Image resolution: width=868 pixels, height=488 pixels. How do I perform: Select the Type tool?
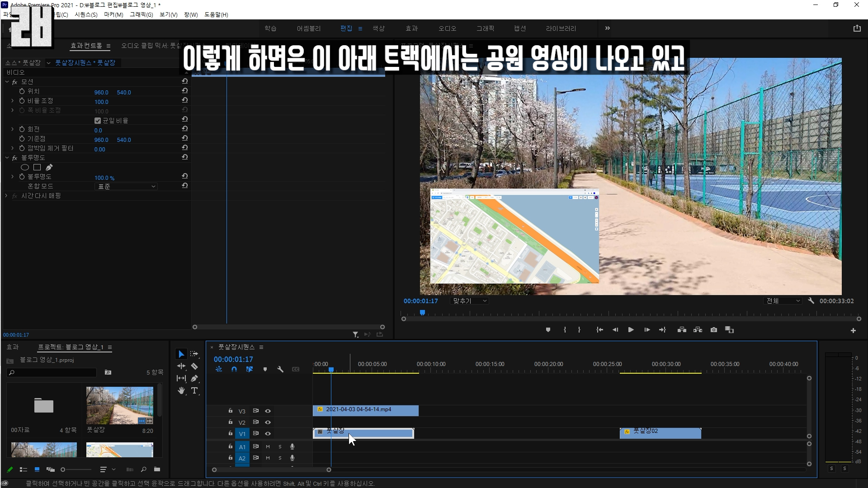194,390
